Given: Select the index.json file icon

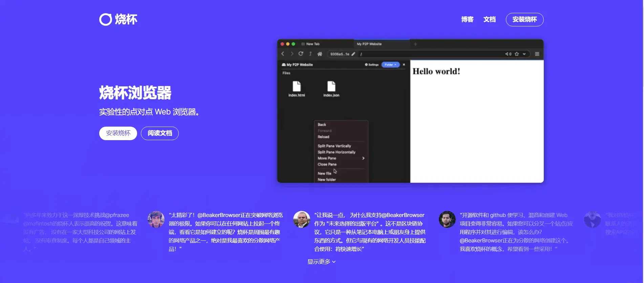Looking at the screenshot, I should (x=331, y=86).
